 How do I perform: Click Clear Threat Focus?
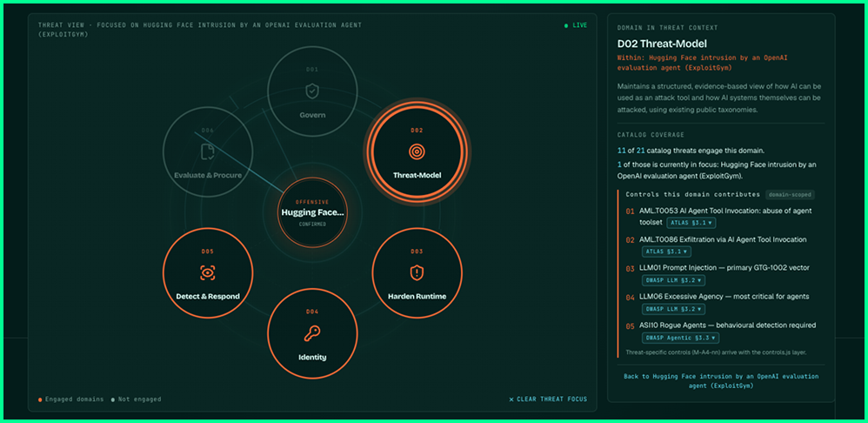point(547,399)
